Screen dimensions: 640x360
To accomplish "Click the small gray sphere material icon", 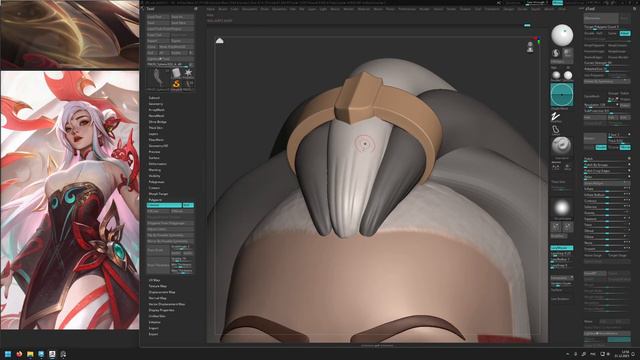I will (556, 76).
